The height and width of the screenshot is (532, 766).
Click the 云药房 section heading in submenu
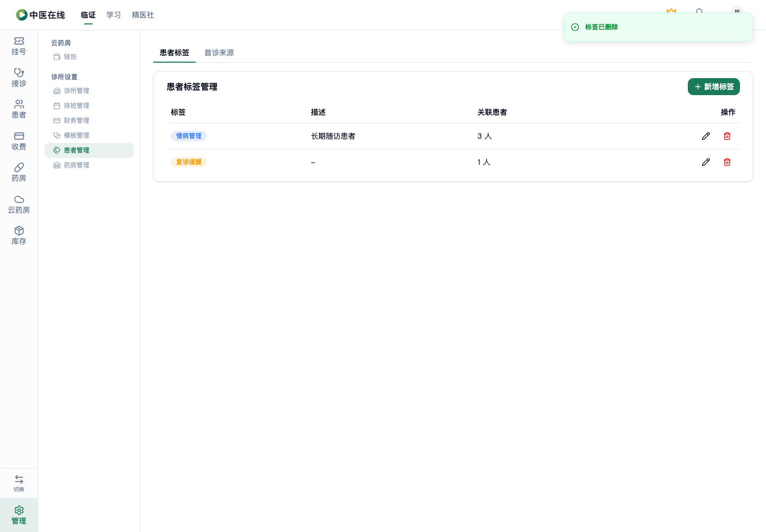(61, 43)
